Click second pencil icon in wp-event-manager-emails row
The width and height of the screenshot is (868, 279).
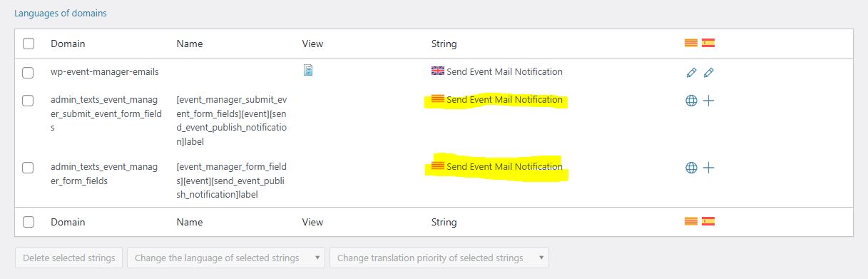(708, 72)
